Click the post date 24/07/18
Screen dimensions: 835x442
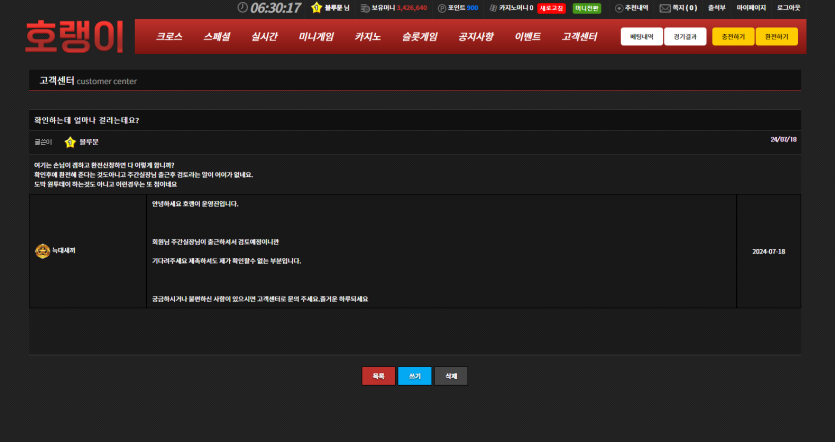783,140
